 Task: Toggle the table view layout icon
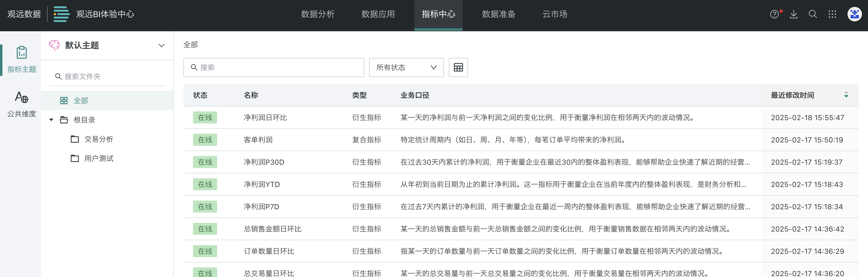[x=458, y=67]
